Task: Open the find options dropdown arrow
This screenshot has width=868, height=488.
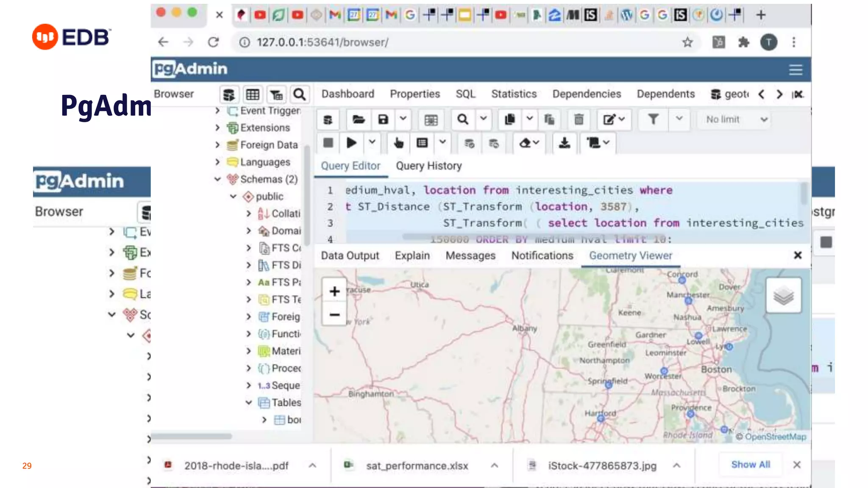Action: (483, 119)
